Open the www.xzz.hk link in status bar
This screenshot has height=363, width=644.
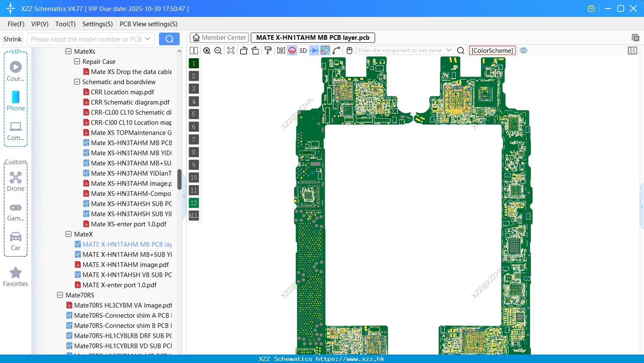coord(350,359)
